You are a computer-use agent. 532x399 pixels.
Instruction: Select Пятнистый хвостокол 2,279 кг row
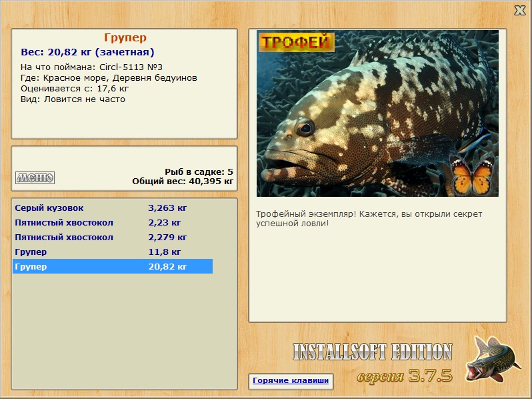click(x=113, y=237)
